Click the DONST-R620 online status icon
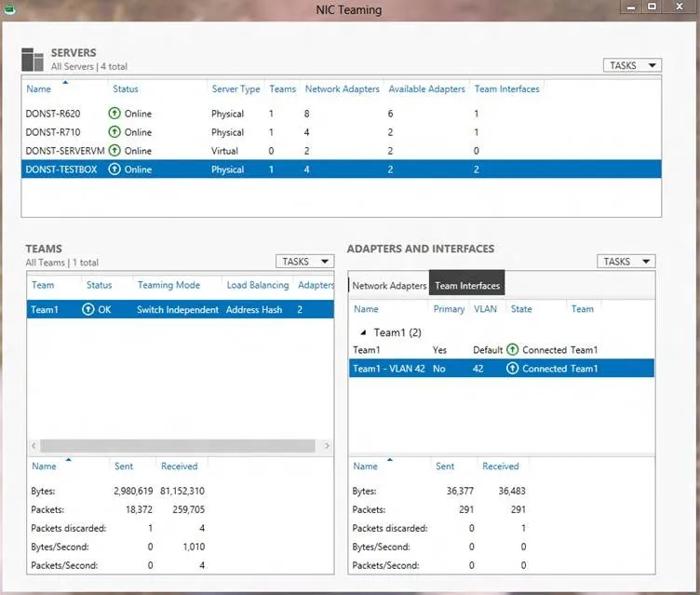Screen dimensions: 700x595 click(x=114, y=114)
